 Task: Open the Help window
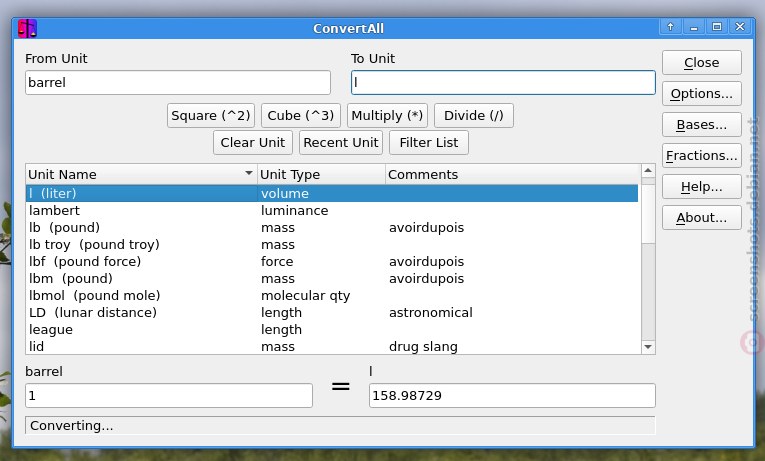click(x=702, y=187)
